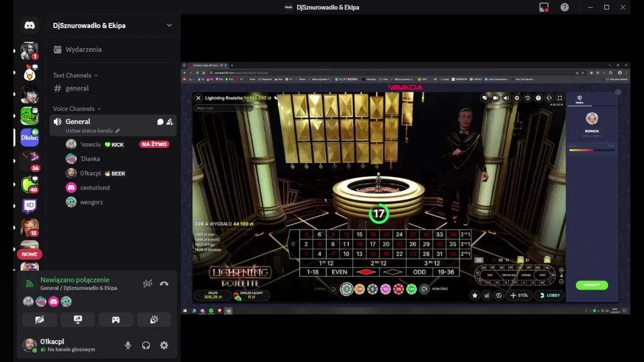Open roulette game history clock icon

(x=527, y=98)
